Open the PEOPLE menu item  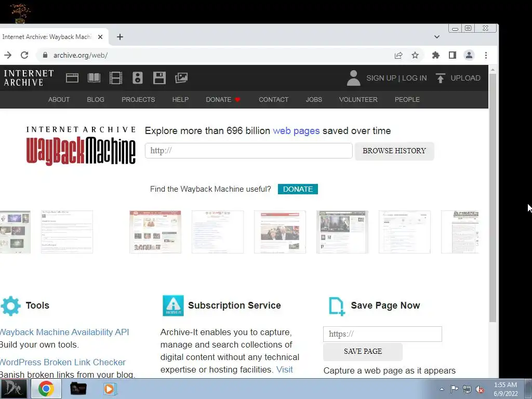coord(407,99)
